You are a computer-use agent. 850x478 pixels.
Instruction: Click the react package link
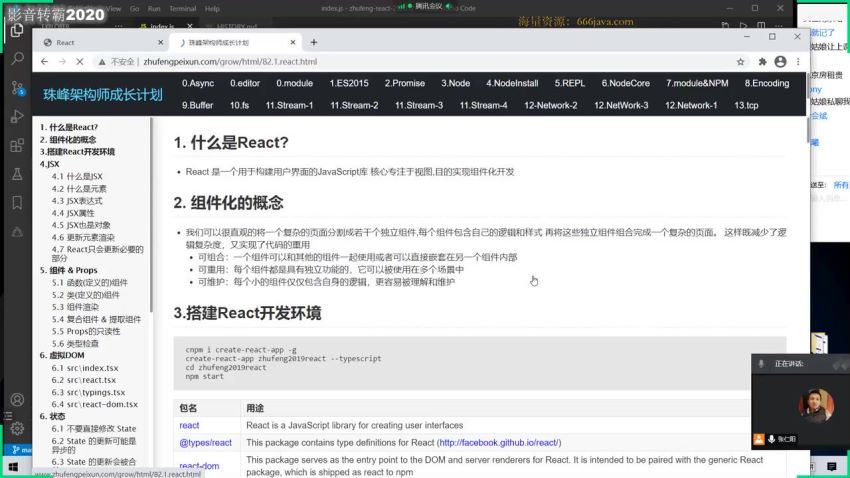[189, 425]
